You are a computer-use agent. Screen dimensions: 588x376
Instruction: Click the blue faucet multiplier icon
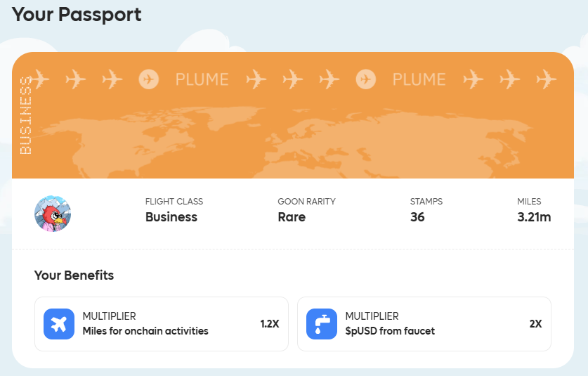[x=321, y=324]
